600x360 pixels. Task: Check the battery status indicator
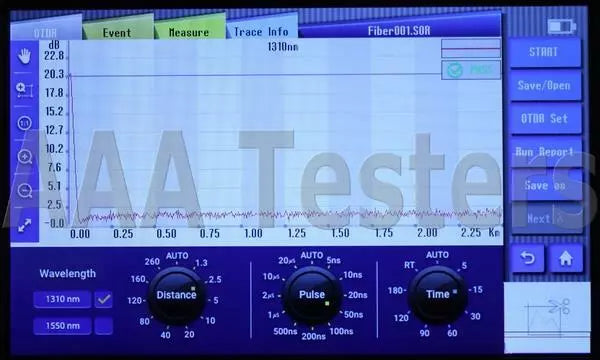pyautogui.click(x=561, y=26)
